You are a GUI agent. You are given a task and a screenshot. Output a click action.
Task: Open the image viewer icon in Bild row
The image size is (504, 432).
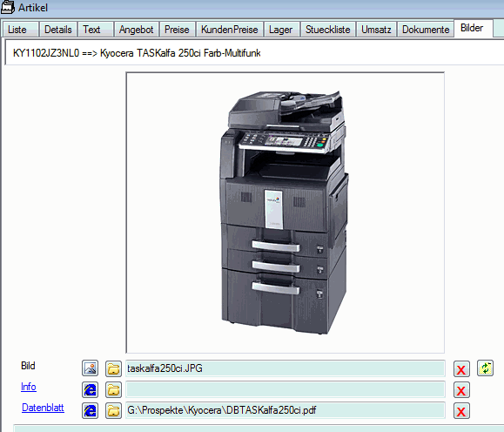[90, 368]
